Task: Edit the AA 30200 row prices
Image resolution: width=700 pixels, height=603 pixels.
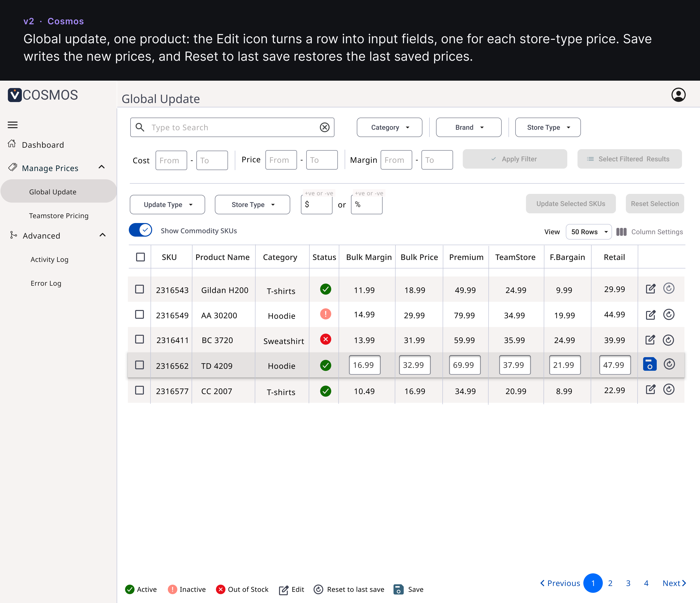Action: click(650, 315)
